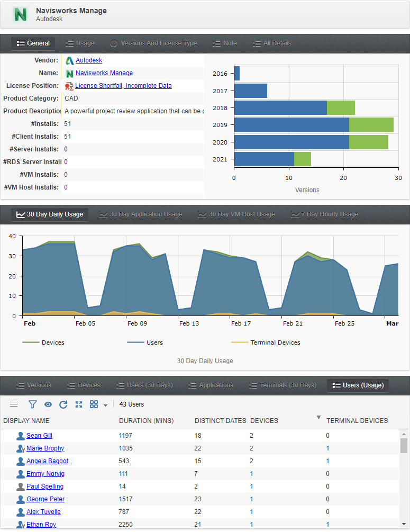This screenshot has width=410, height=532.
Task: Click the users table scrollbar thumb
Action: [x=404, y=446]
